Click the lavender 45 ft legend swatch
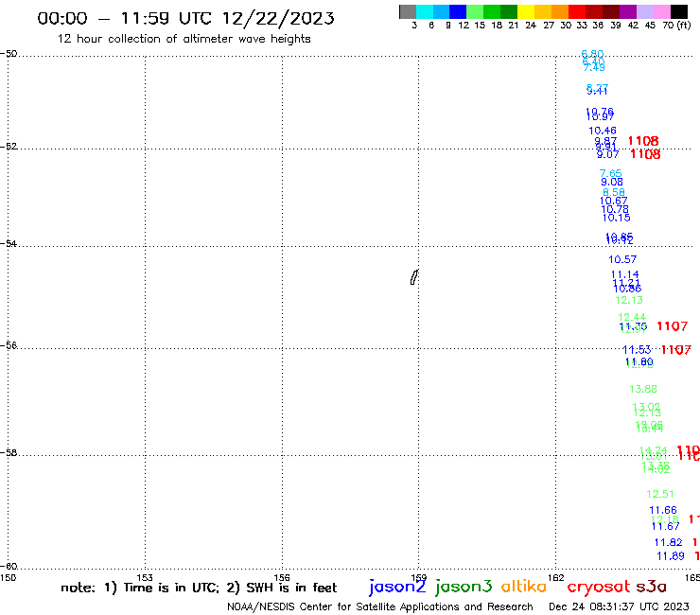 645,11
